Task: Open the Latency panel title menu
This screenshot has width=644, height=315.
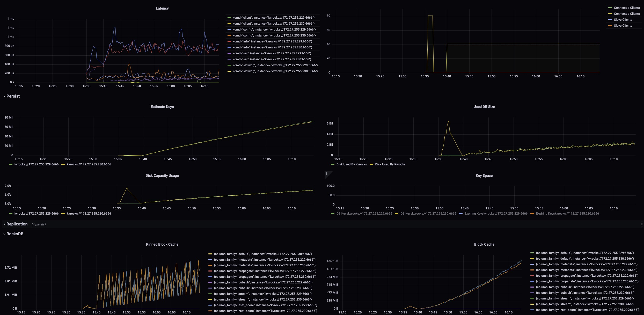Action: [162, 8]
